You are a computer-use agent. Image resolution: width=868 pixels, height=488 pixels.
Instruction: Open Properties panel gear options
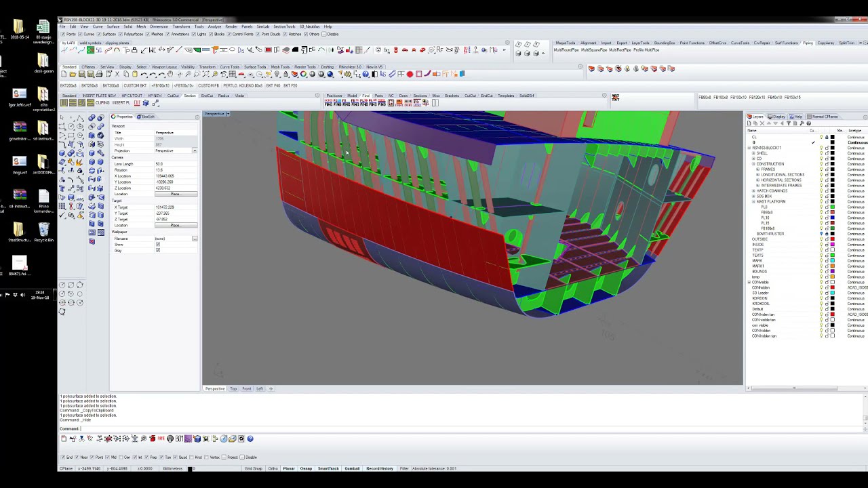tap(197, 117)
